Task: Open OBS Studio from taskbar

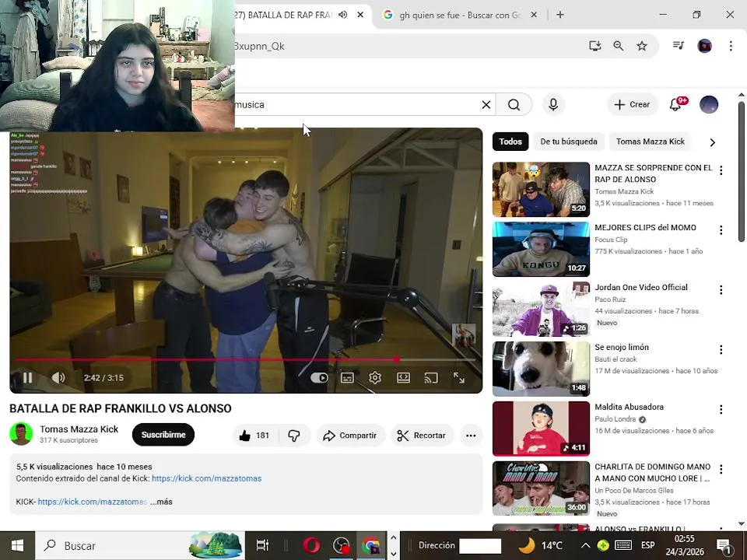Action: pos(342,546)
